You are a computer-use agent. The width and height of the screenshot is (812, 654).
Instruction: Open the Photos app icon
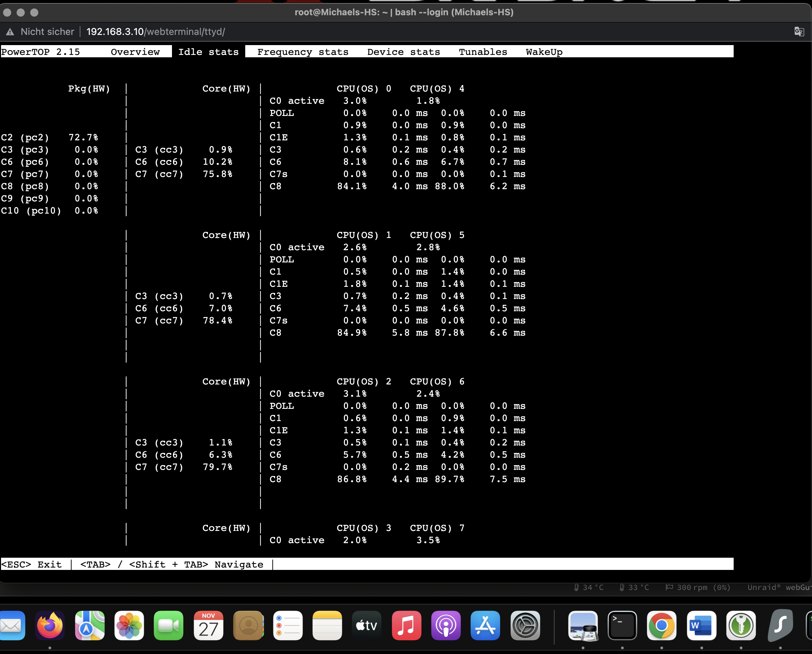(129, 626)
